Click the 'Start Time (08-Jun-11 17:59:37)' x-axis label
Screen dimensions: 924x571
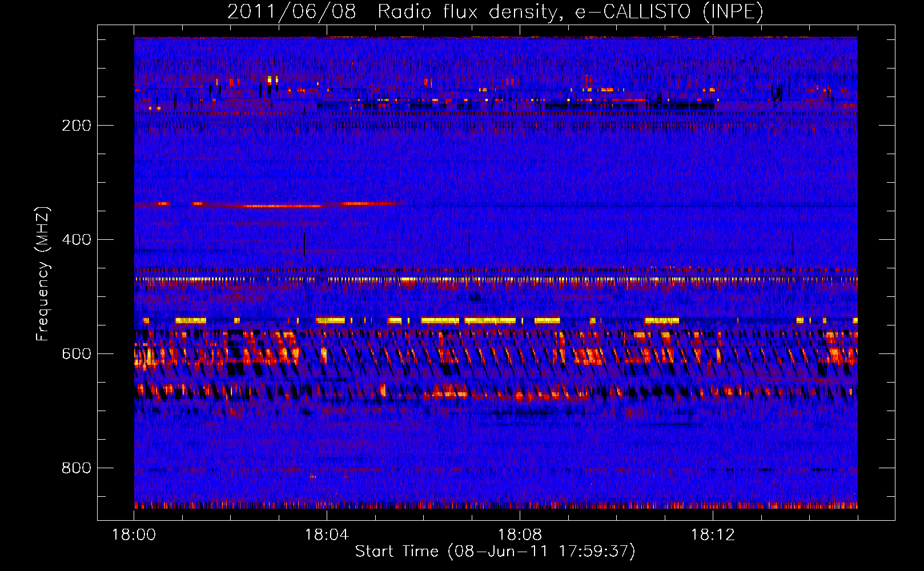pyautogui.click(x=495, y=552)
